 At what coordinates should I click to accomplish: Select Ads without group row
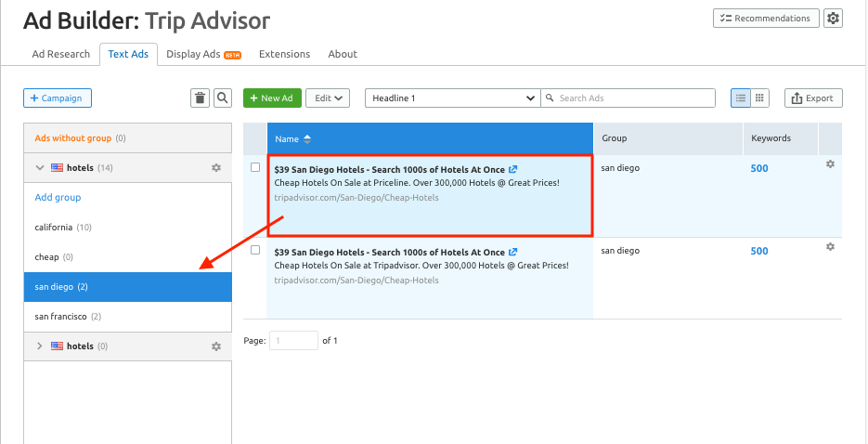pyautogui.click(x=128, y=138)
